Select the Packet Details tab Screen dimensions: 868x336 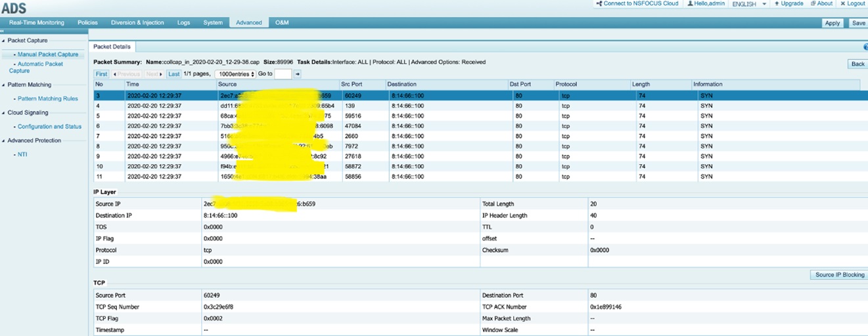[112, 47]
